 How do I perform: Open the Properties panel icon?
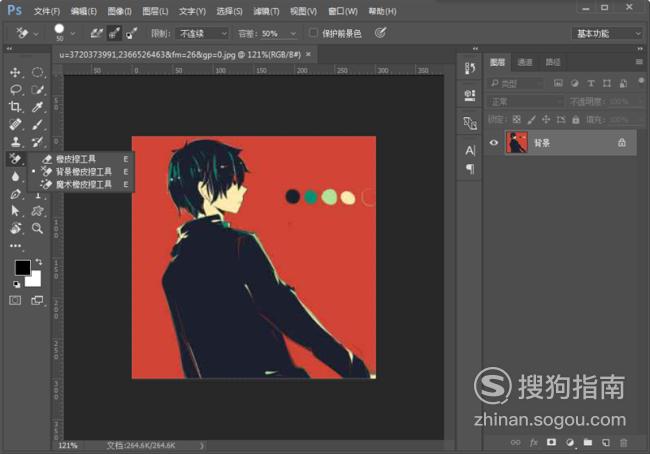470,95
